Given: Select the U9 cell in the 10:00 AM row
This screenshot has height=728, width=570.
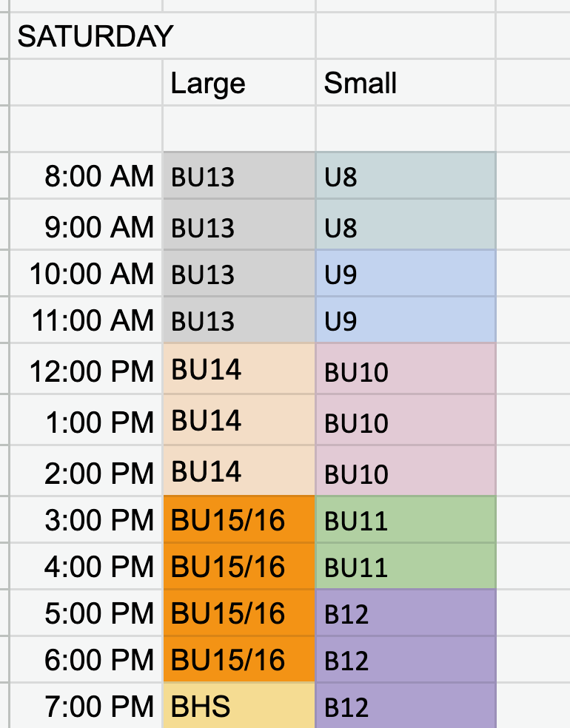Looking at the screenshot, I should pos(405,274).
